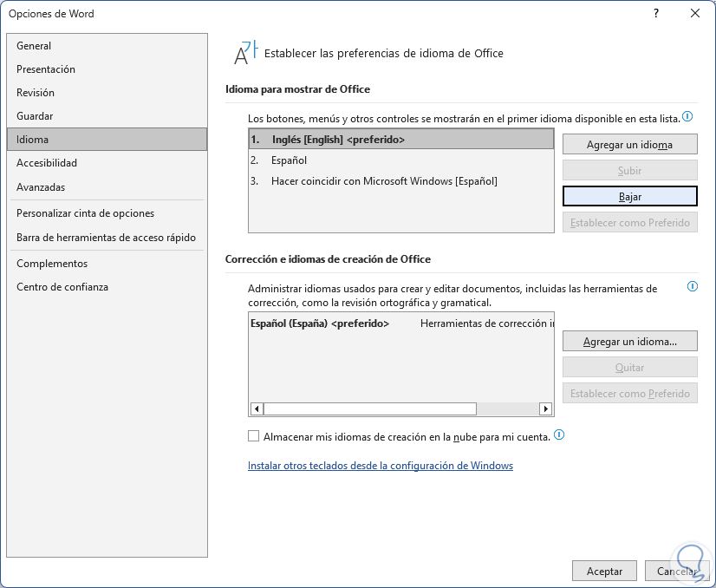The height and width of the screenshot is (588, 716).
Task: Switch to the Avanzadas category
Action: click(41, 187)
